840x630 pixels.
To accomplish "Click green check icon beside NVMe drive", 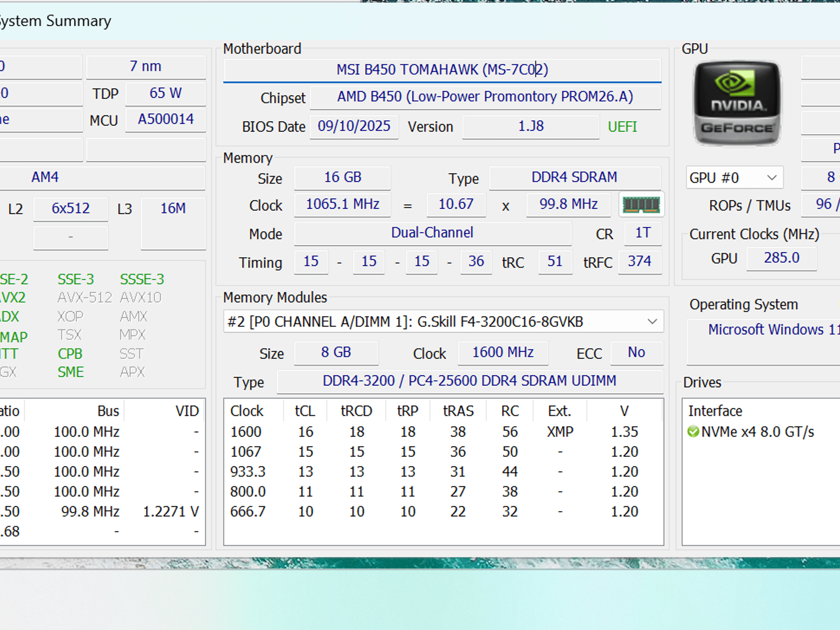I will tap(693, 431).
